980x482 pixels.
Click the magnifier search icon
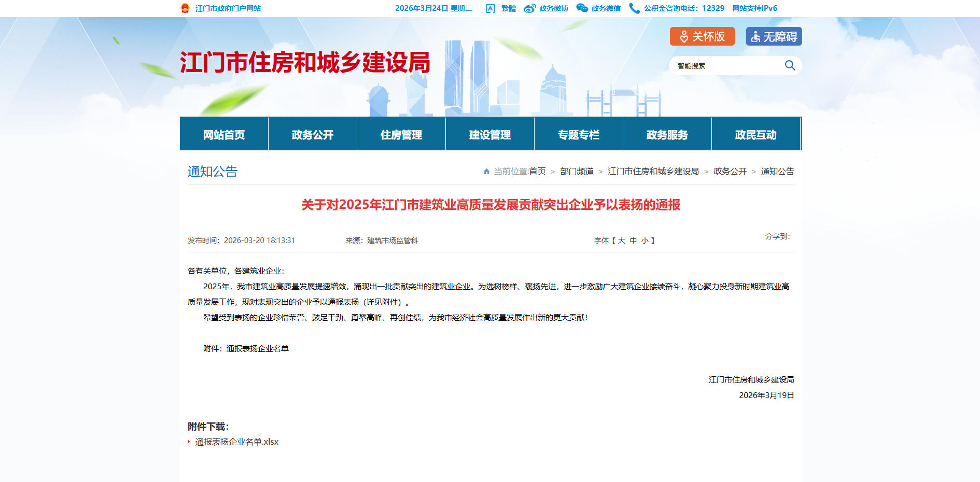point(790,65)
